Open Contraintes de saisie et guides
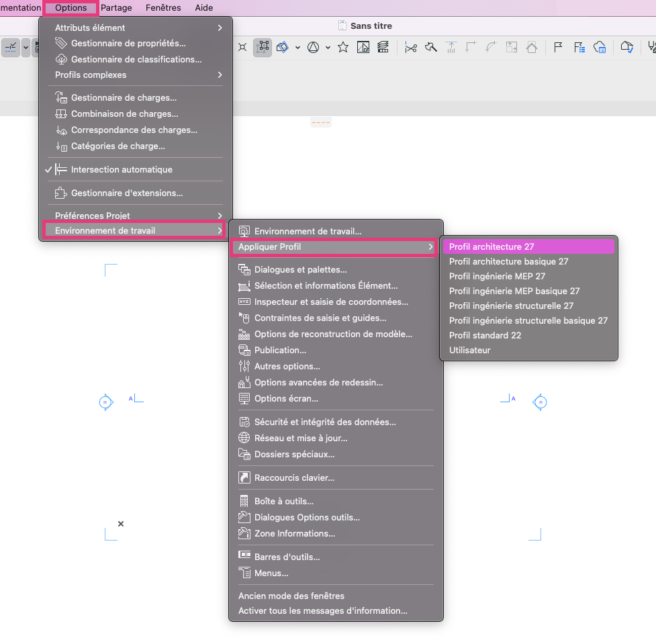Screen dimensions: 656x644 tap(336, 318)
